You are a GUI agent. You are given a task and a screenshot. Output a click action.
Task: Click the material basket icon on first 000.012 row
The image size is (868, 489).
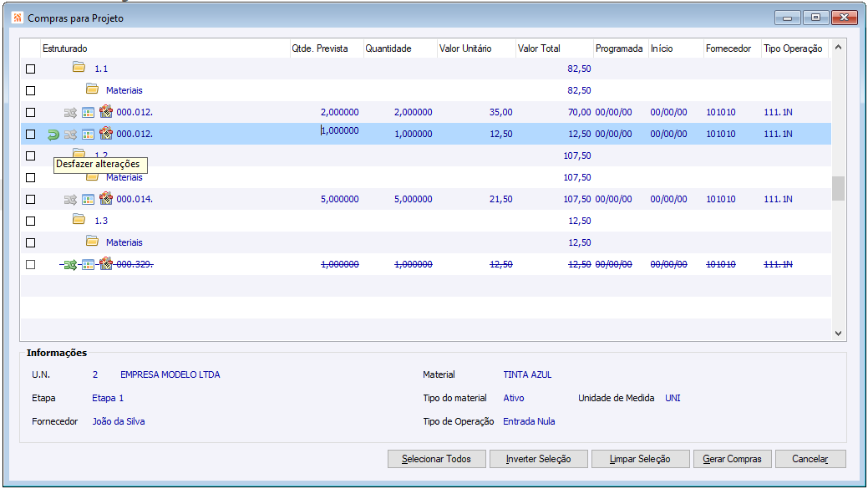106,111
